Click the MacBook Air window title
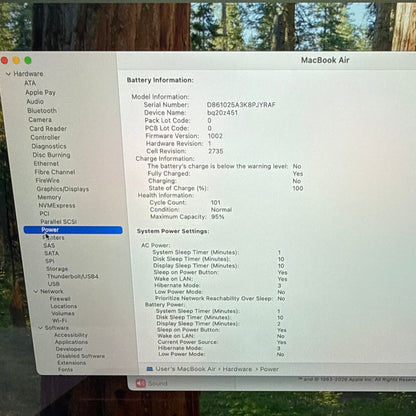Screen dimensions: 416x416 pos(325,60)
